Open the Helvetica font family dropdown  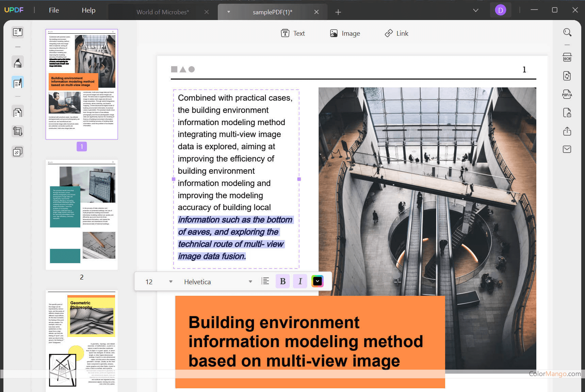[x=250, y=282]
